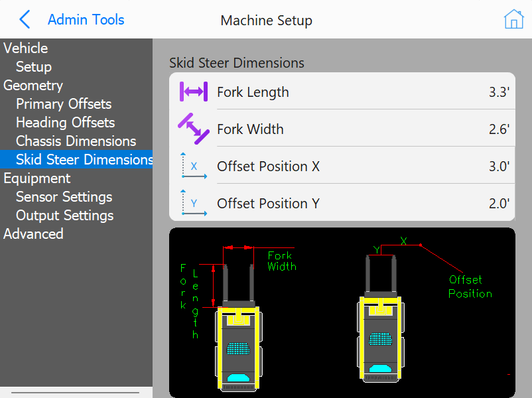Click the Offset Position Y row label
The width and height of the screenshot is (532, 398).
pyautogui.click(x=268, y=204)
